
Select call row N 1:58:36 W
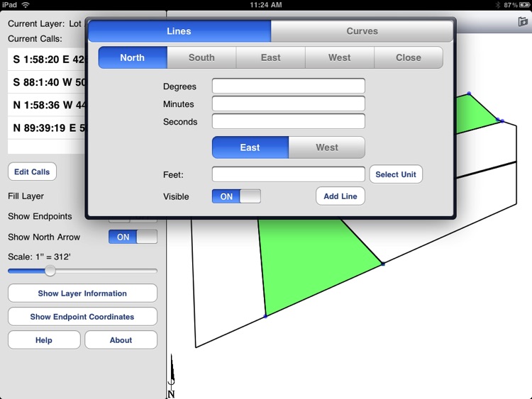47,105
